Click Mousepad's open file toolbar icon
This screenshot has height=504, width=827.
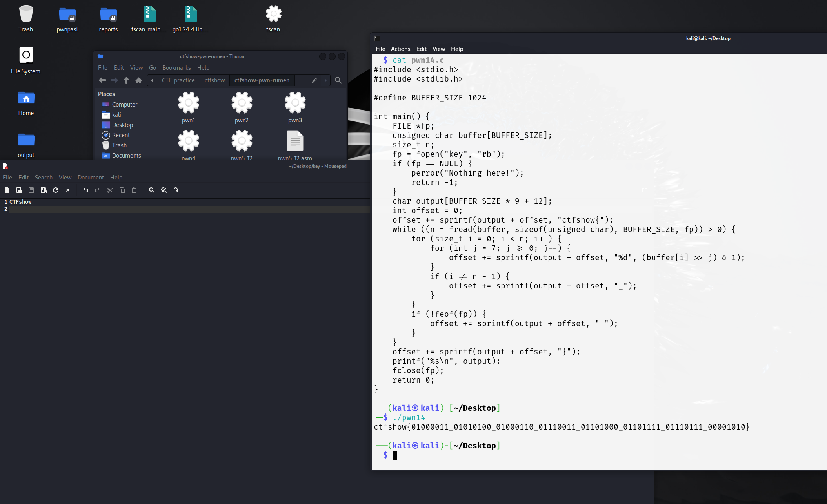[x=19, y=190]
